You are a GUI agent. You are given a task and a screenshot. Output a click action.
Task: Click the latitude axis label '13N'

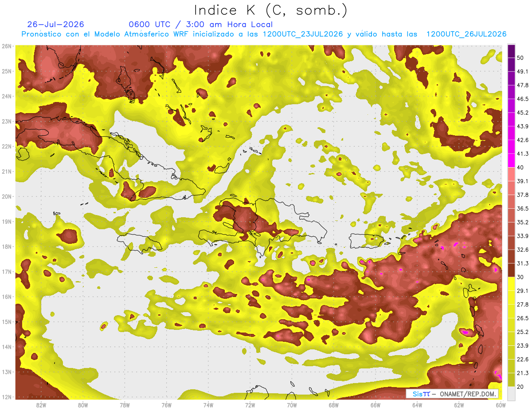(6, 372)
